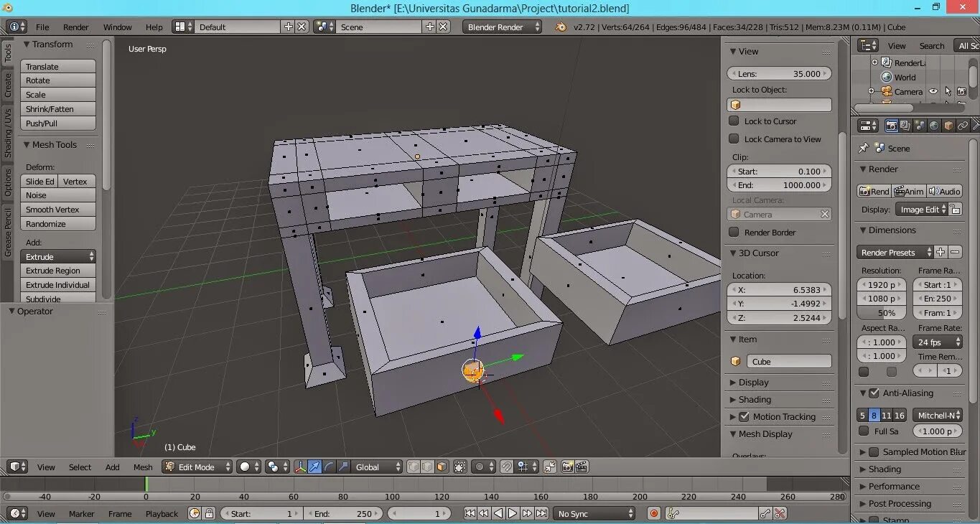Toggle limit selection to visible icon
Image resolution: width=980 pixels, height=524 pixels.
pyautogui.click(x=460, y=467)
